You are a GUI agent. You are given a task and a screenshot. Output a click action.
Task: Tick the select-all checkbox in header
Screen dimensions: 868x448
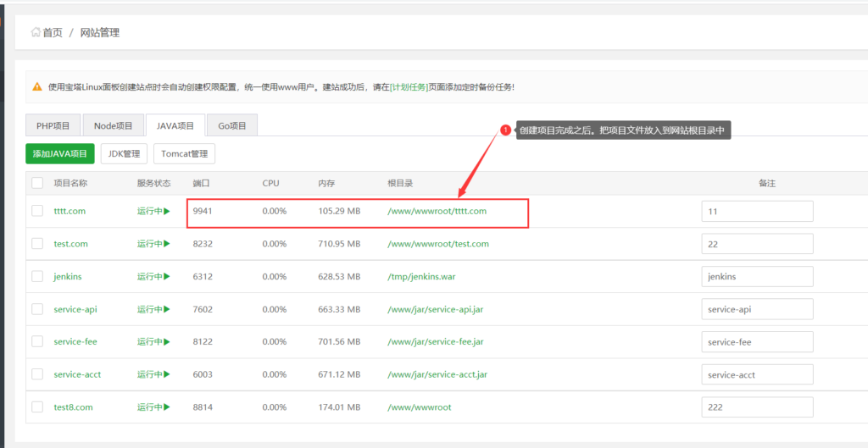(x=37, y=183)
